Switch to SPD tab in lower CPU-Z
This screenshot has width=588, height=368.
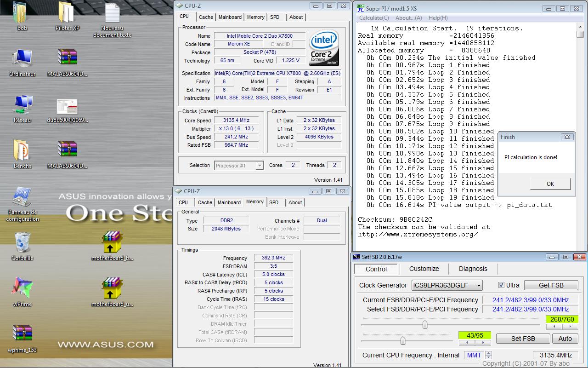pos(274,202)
